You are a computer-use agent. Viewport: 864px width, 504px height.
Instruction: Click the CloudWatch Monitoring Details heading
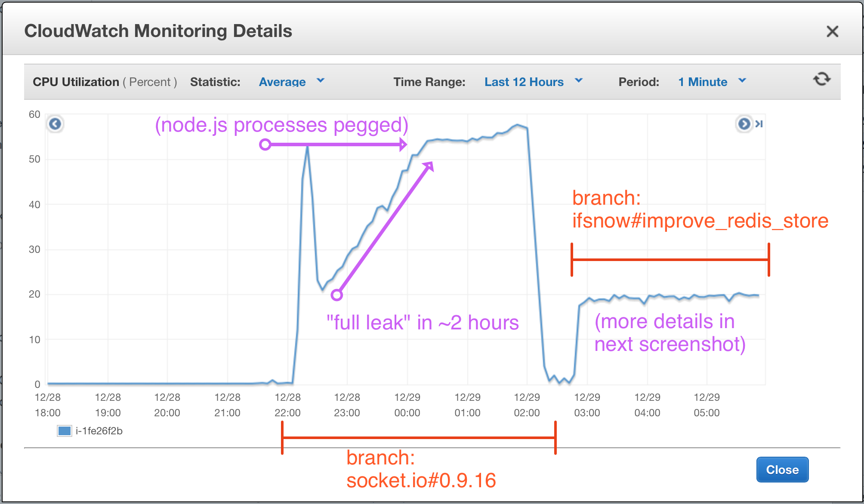158,31
